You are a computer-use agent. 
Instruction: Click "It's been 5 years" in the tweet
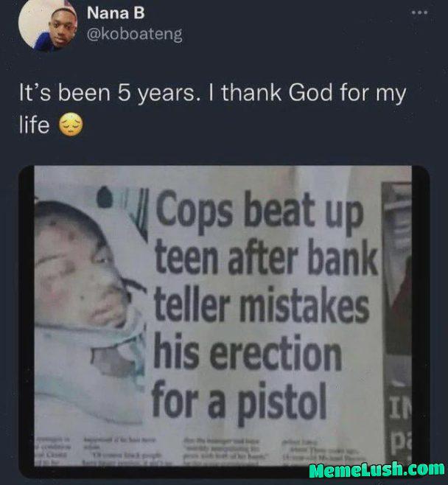coord(103,95)
